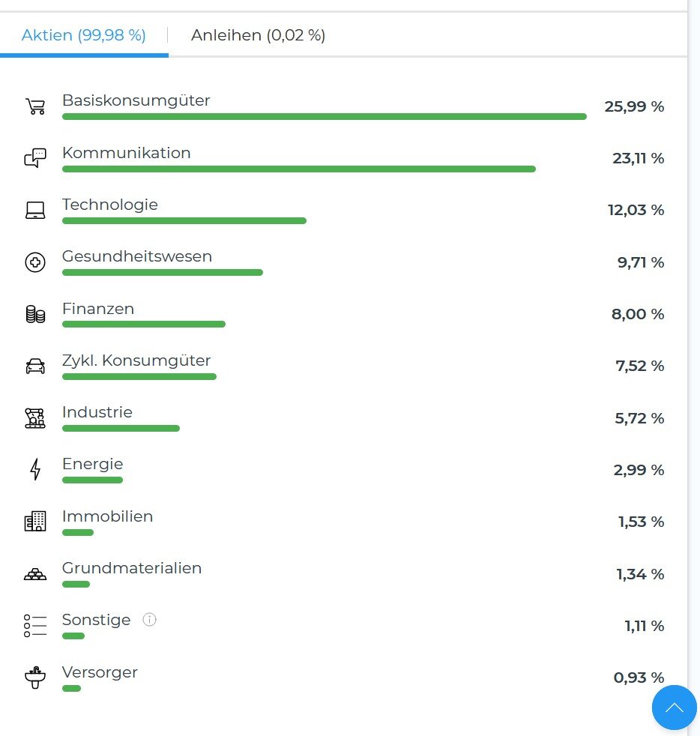The height and width of the screenshot is (736, 700).
Task: Click the list icon for Sonstige
Action: tap(35, 626)
